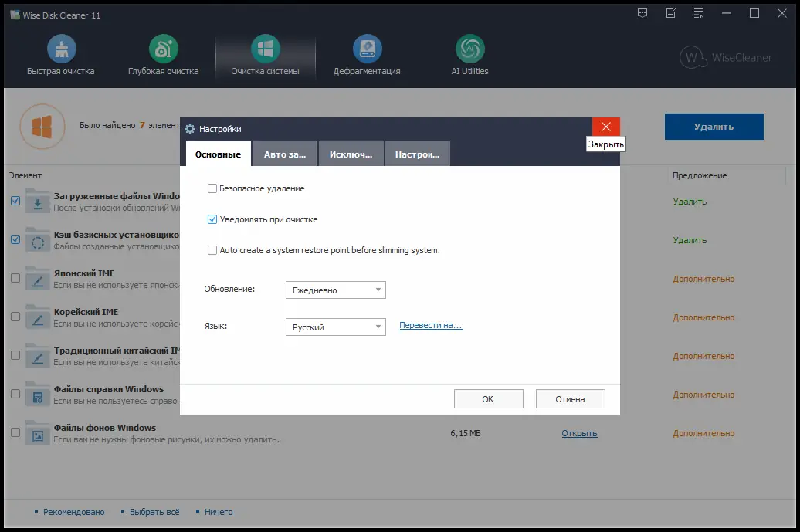Click the Выбрать всё option

point(154,512)
